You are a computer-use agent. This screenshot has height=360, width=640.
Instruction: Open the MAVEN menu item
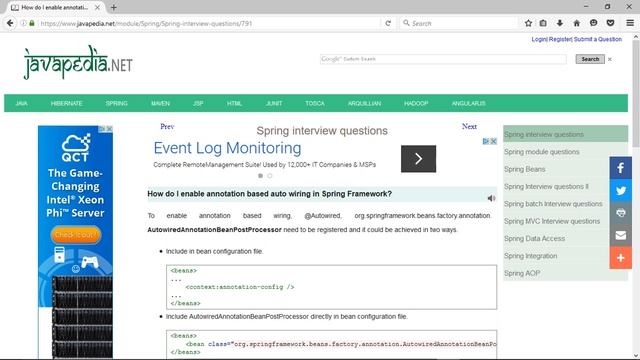160,103
